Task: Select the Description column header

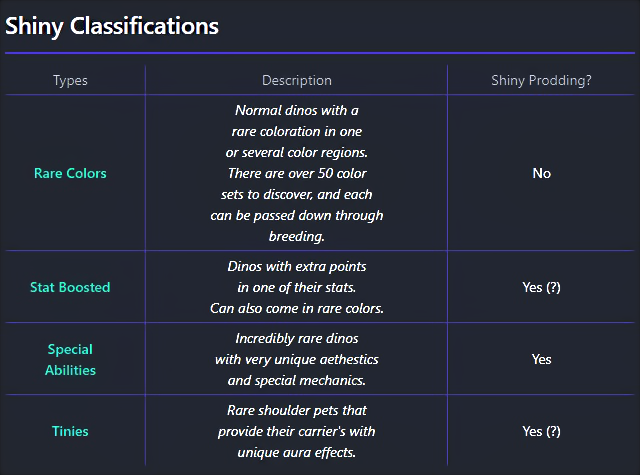Action: [x=297, y=80]
